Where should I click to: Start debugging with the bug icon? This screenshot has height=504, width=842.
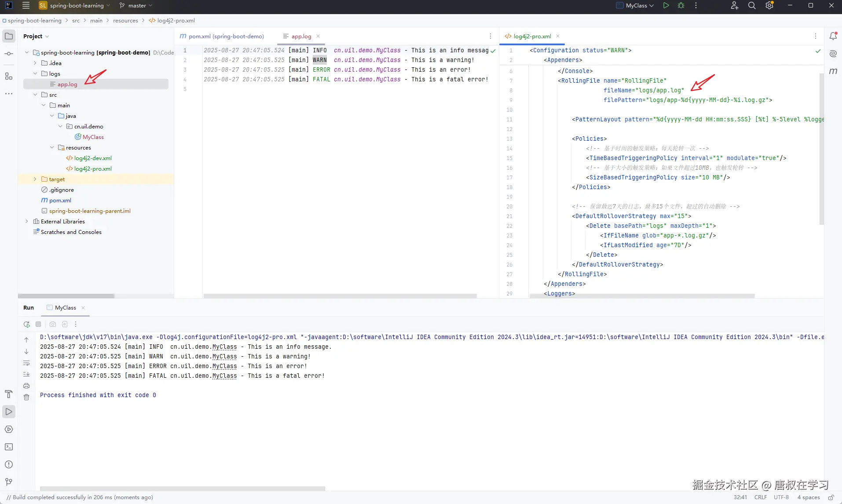681,6
